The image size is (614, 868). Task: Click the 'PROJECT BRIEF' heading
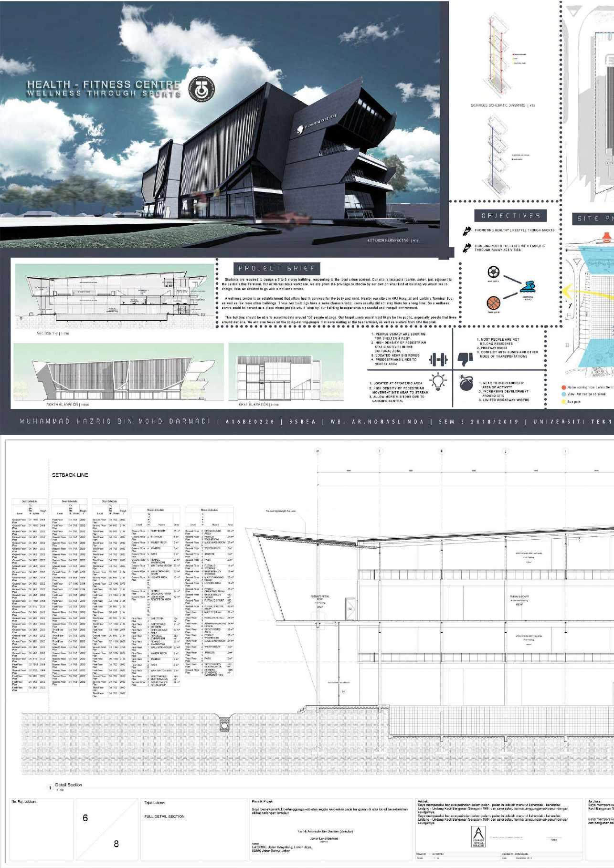(277, 268)
